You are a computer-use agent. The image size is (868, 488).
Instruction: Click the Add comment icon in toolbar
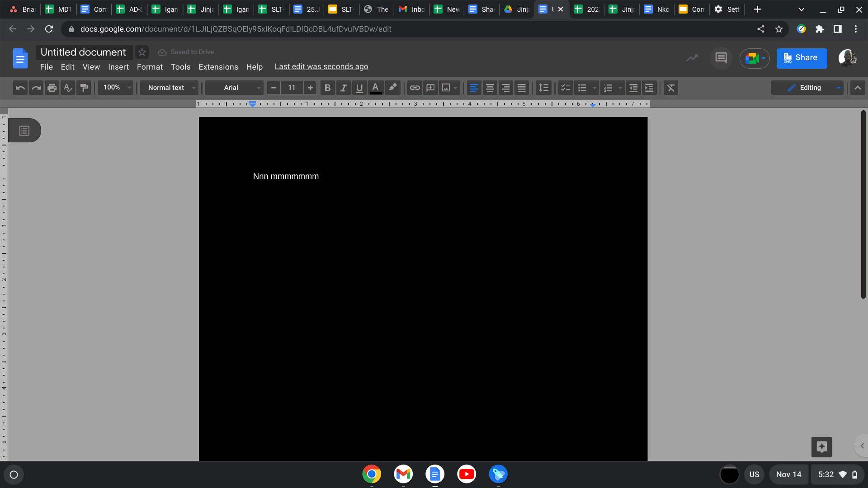[430, 88]
